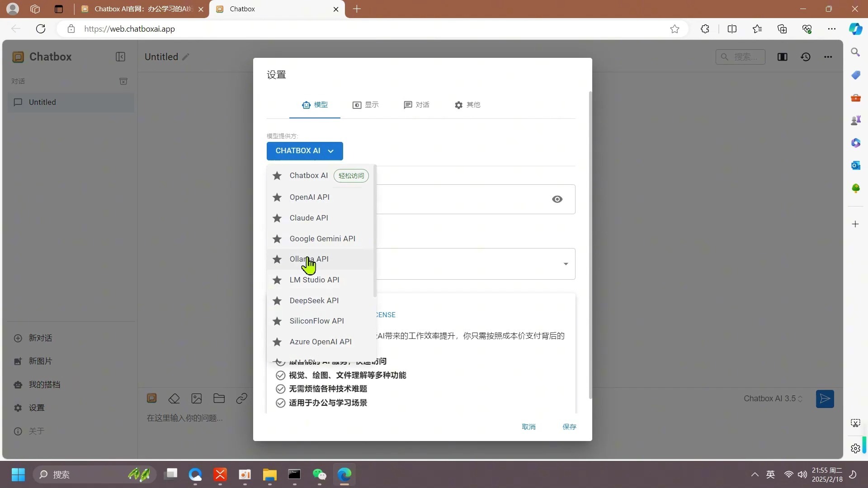Attach an image to the message
The height and width of the screenshot is (488, 868).
coord(197,398)
